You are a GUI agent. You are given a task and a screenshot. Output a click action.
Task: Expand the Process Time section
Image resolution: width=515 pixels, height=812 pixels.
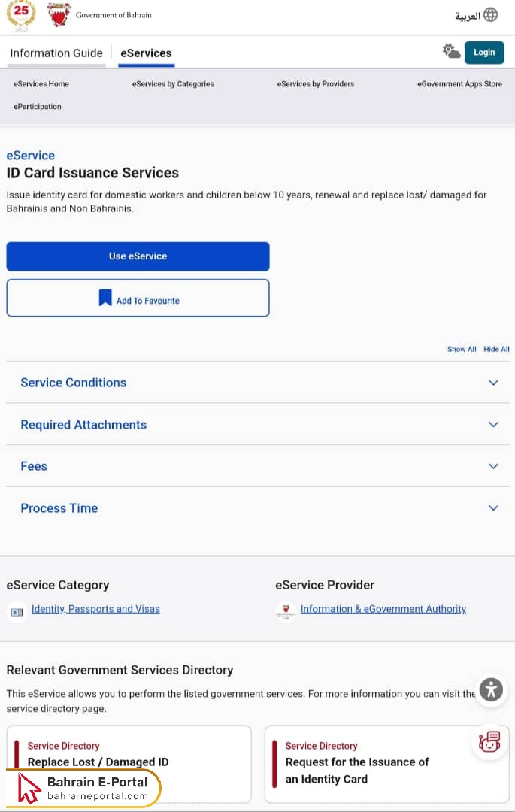pyautogui.click(x=492, y=508)
